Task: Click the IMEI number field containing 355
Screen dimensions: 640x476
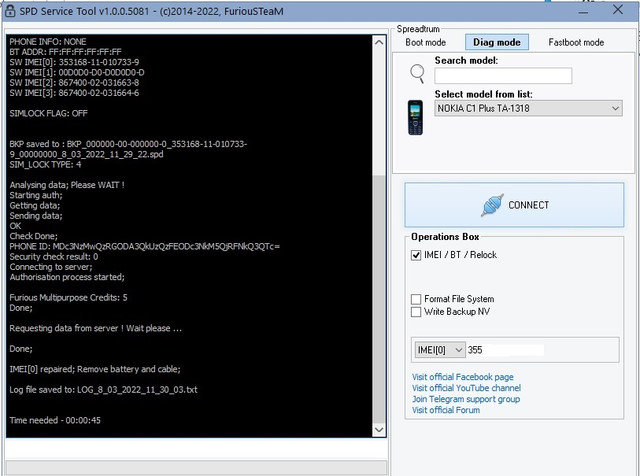Action: (505, 350)
